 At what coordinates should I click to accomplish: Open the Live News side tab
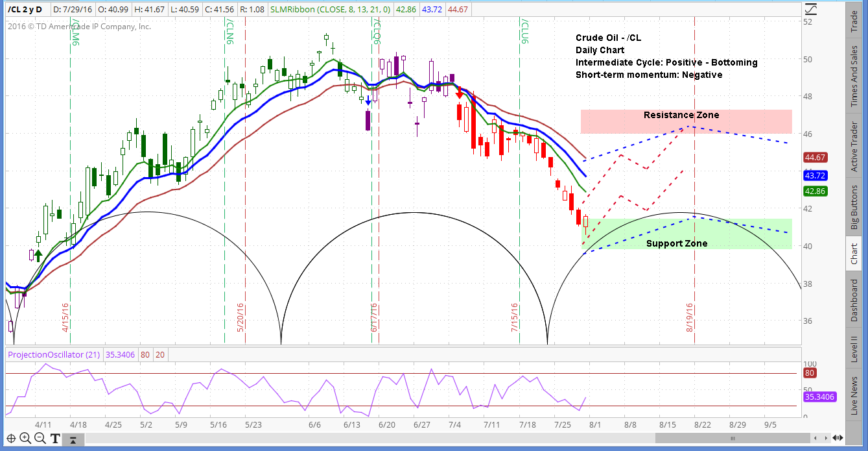tap(854, 395)
